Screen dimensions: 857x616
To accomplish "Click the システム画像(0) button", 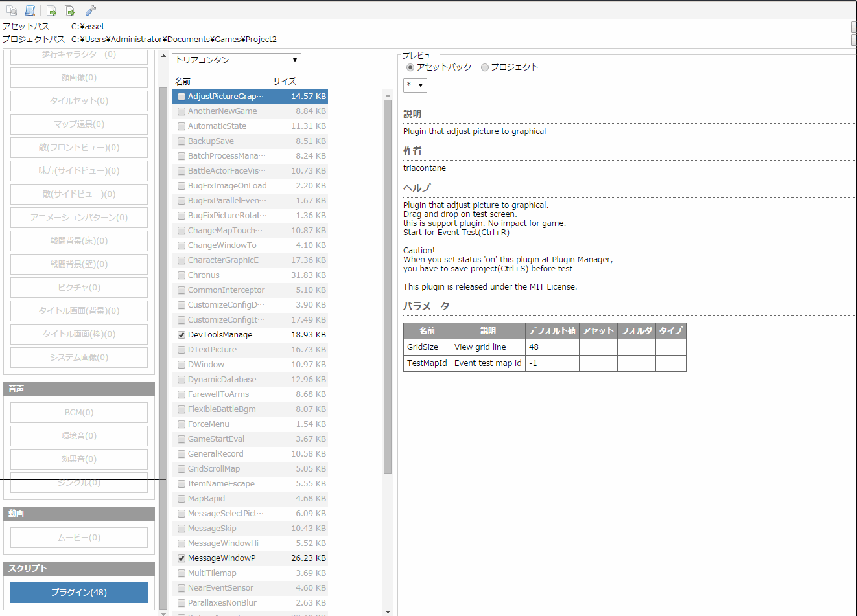I will click(79, 358).
